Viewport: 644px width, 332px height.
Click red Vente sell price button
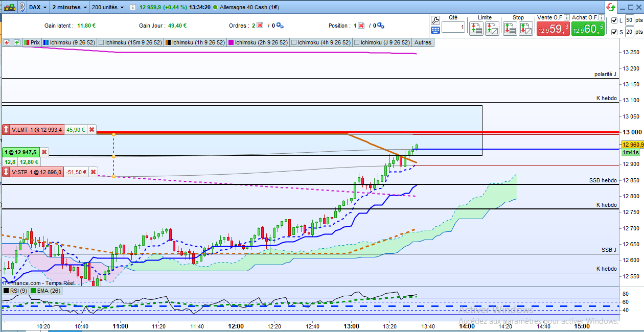point(553,29)
